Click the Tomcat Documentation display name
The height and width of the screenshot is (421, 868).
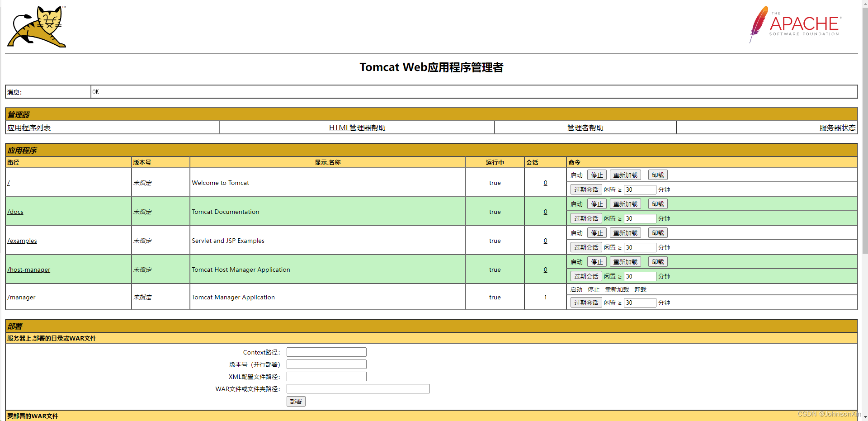[225, 212]
